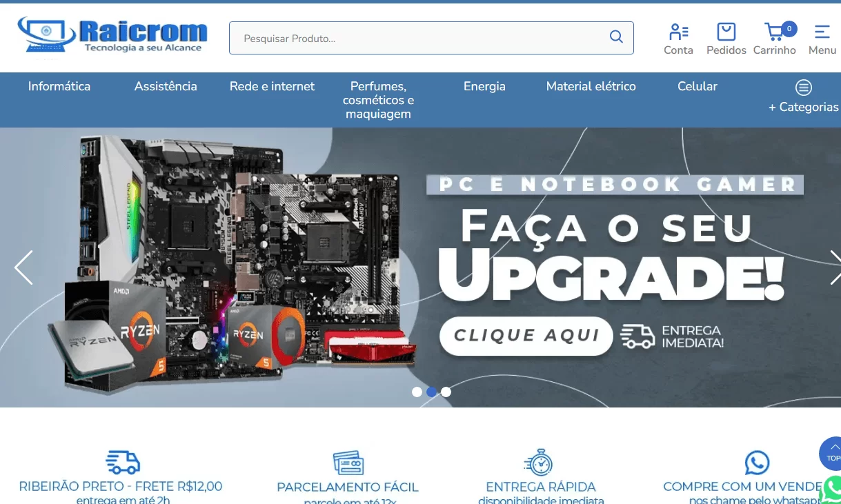Viewport: 841px width, 504px height.
Task: Expand the + Categorias menu
Action: (x=804, y=97)
